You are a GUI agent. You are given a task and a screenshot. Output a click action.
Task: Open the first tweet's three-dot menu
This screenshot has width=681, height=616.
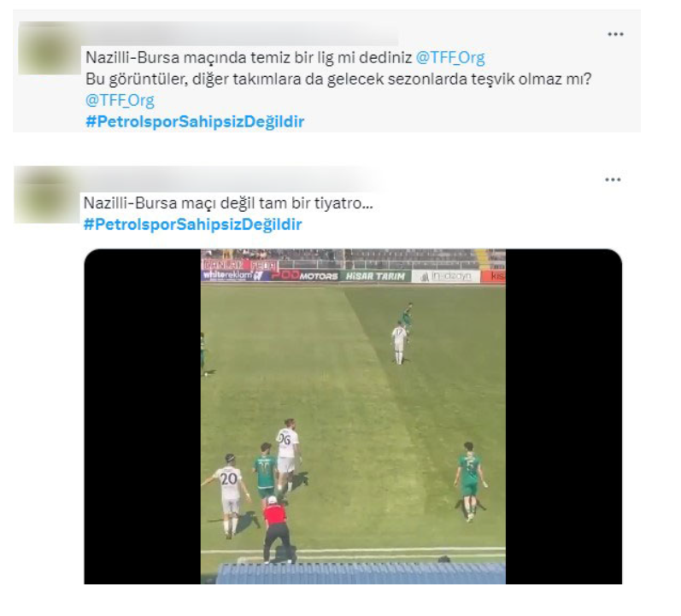tap(615, 34)
